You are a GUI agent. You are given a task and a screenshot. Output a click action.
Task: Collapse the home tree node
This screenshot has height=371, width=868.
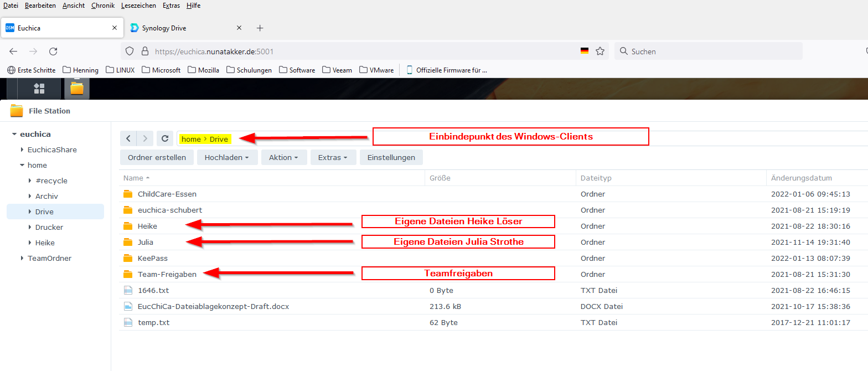pyautogui.click(x=22, y=166)
